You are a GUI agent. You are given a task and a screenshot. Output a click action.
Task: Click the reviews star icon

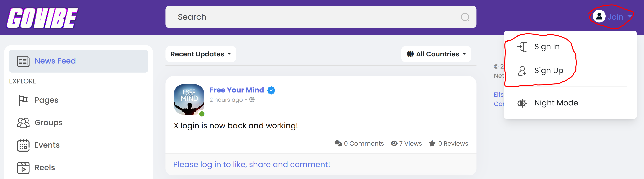[x=432, y=144]
